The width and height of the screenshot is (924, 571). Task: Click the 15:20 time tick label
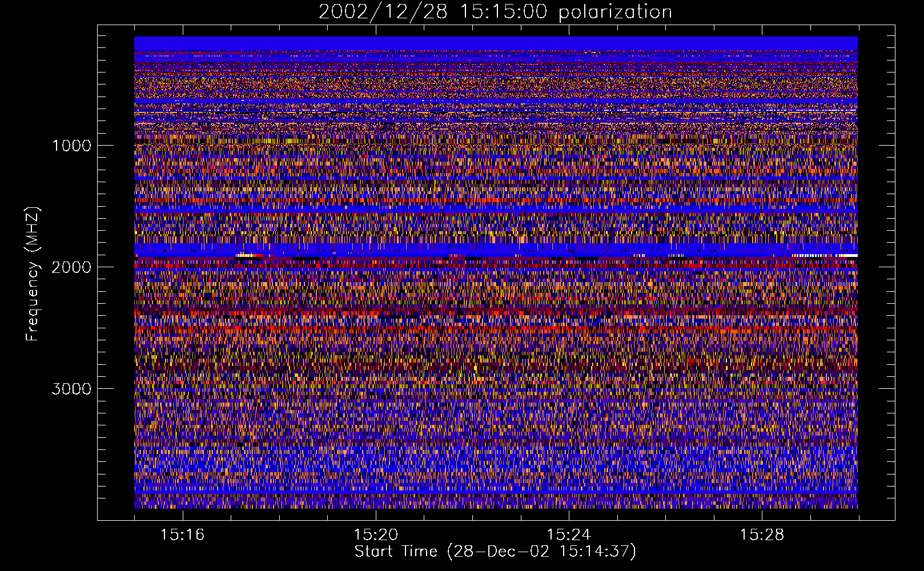(376, 534)
